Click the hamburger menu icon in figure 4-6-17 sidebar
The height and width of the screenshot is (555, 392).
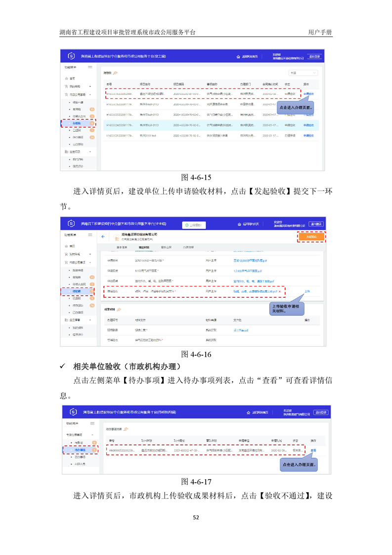[x=92, y=423]
